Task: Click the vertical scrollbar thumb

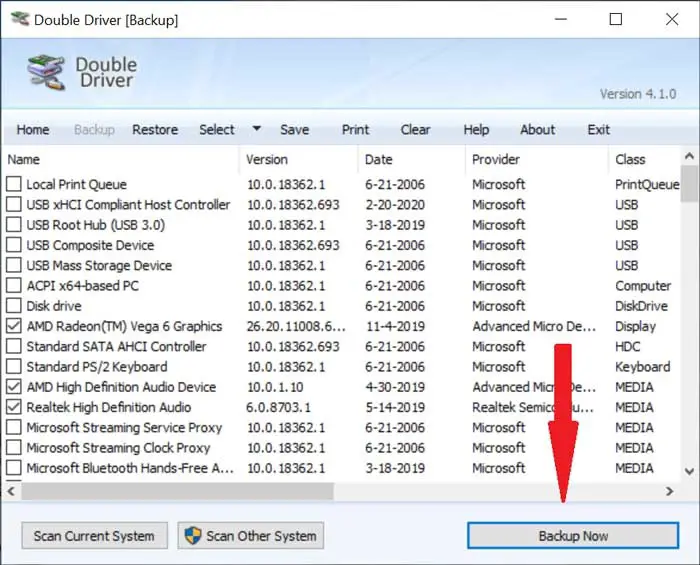Action: 689,184
